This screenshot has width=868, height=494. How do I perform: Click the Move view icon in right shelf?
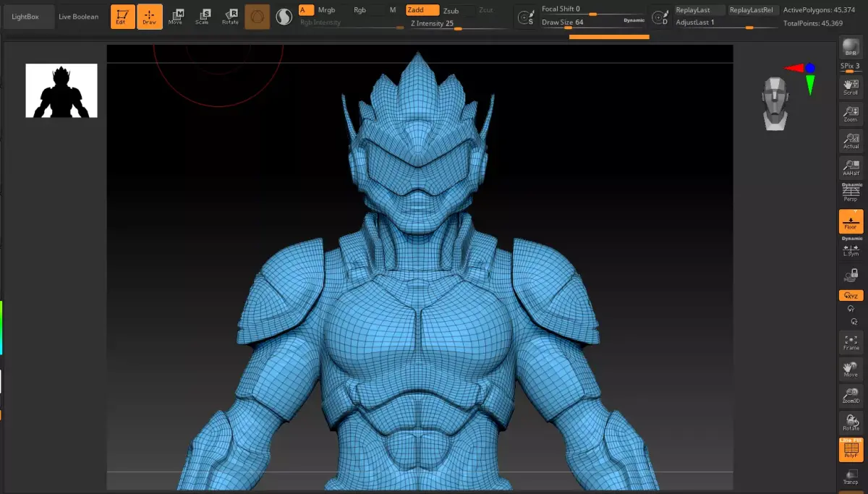(851, 369)
